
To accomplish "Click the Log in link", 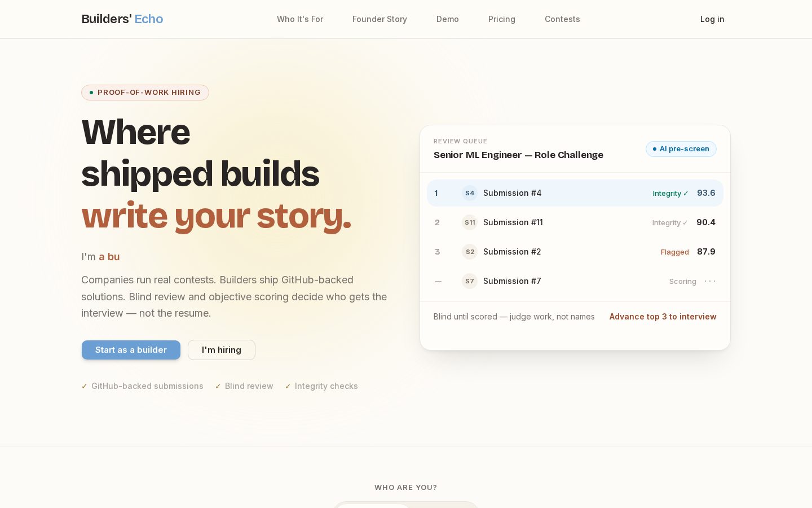I will 712,19.
